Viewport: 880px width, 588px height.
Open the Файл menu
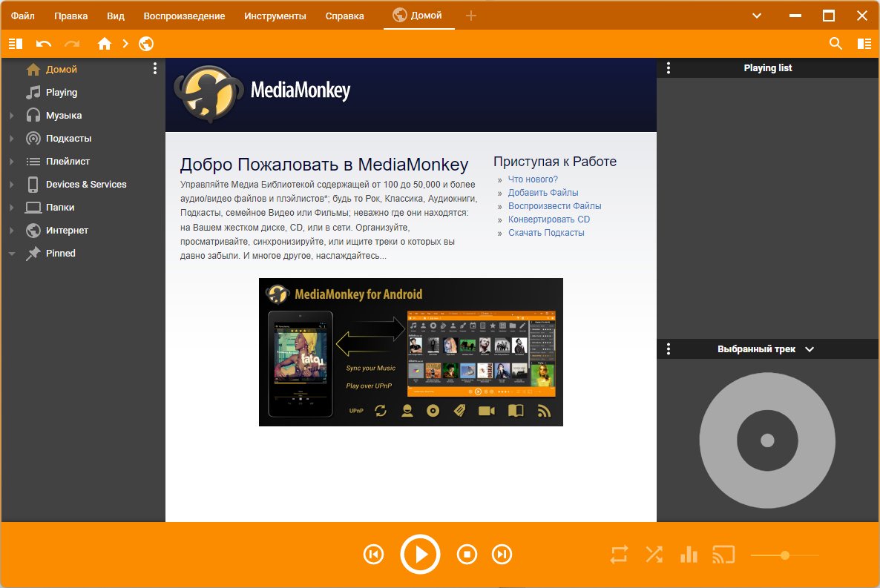tap(23, 16)
